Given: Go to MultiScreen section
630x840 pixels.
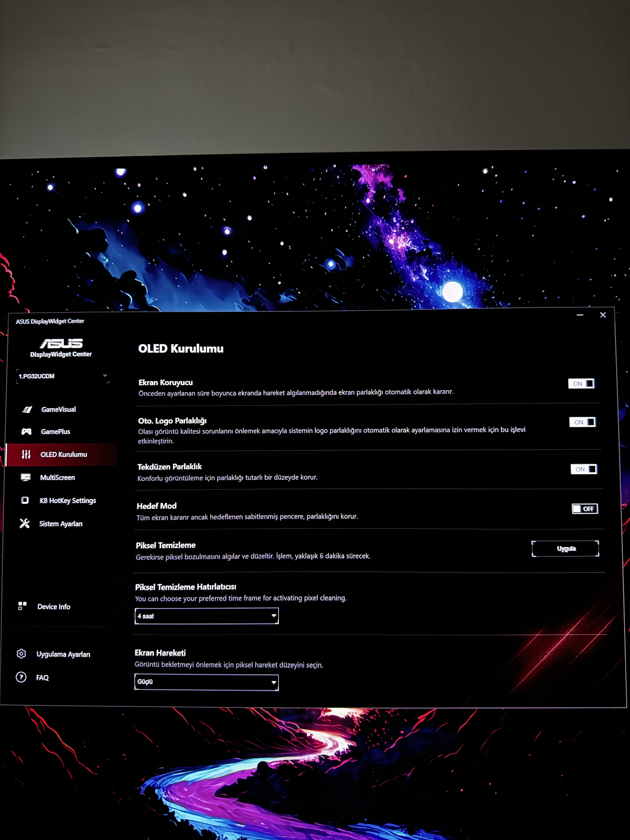Looking at the screenshot, I should (x=58, y=477).
